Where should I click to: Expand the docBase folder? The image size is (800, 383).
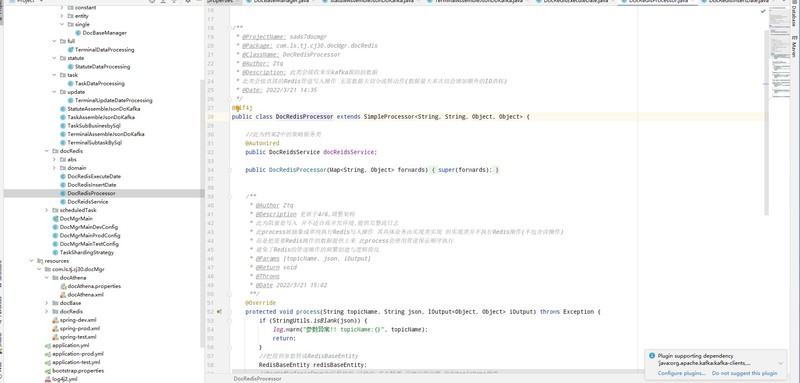(47, 303)
